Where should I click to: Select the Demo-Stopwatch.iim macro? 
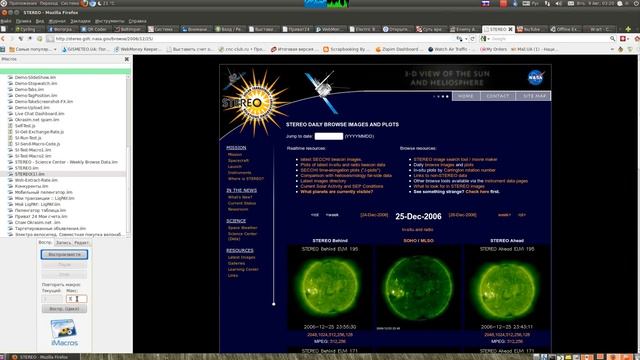tap(36, 83)
